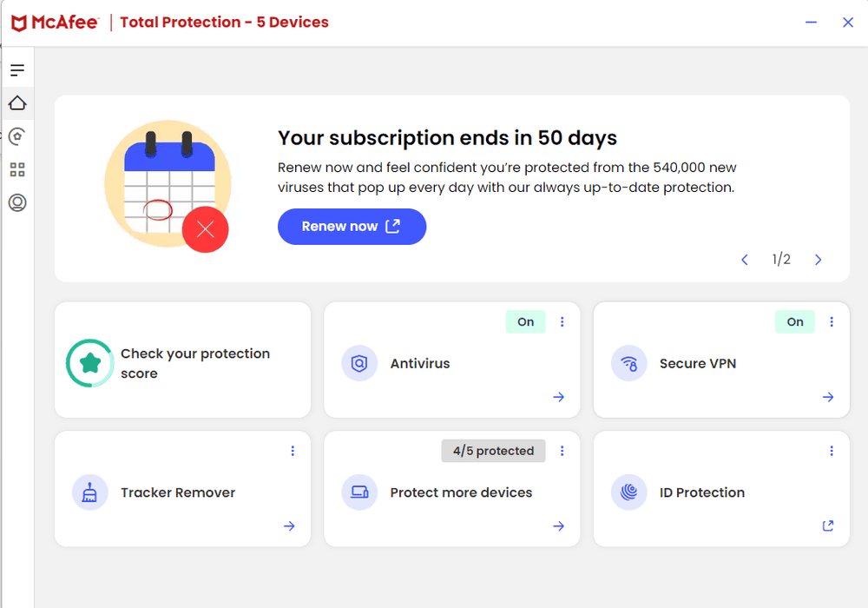Click the Secure VPN wifi-lock icon
Screen dimensions: 868x608
628,363
